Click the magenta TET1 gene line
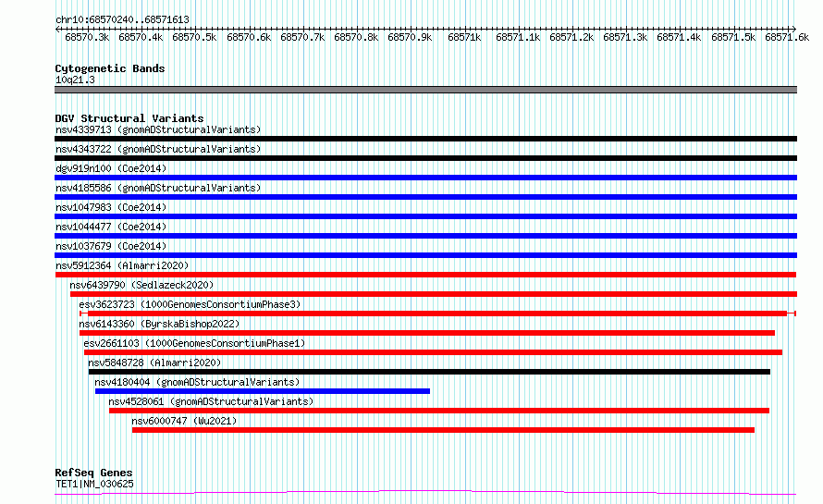The height and width of the screenshot is (504, 823). pyautogui.click(x=425, y=493)
